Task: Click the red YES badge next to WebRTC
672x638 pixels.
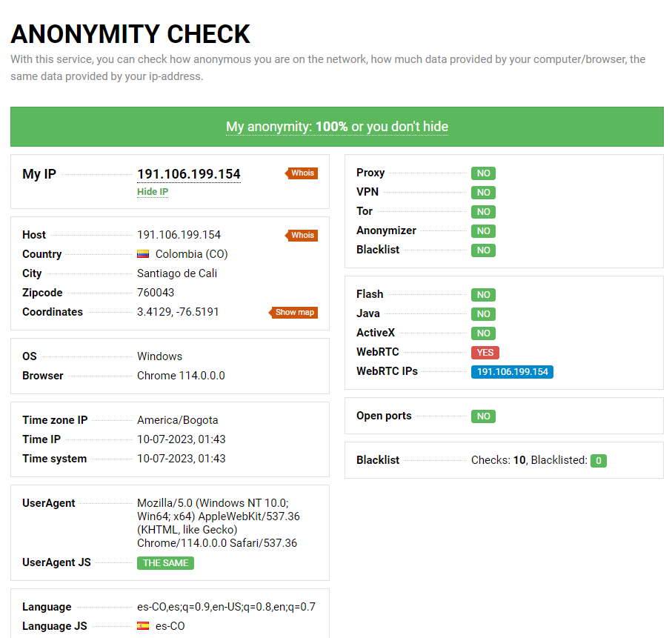Action: tap(485, 353)
